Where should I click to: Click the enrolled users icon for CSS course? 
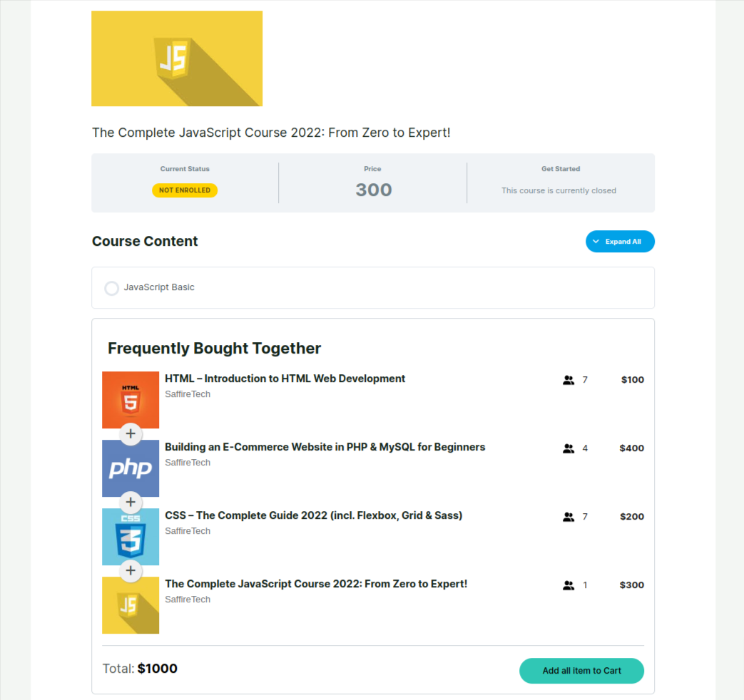(x=569, y=517)
